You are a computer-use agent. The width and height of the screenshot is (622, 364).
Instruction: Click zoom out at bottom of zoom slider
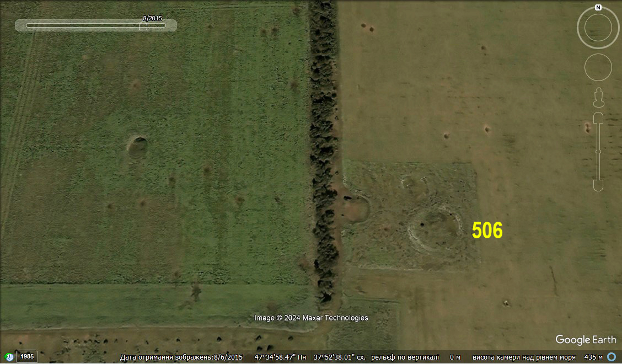tap(598, 185)
